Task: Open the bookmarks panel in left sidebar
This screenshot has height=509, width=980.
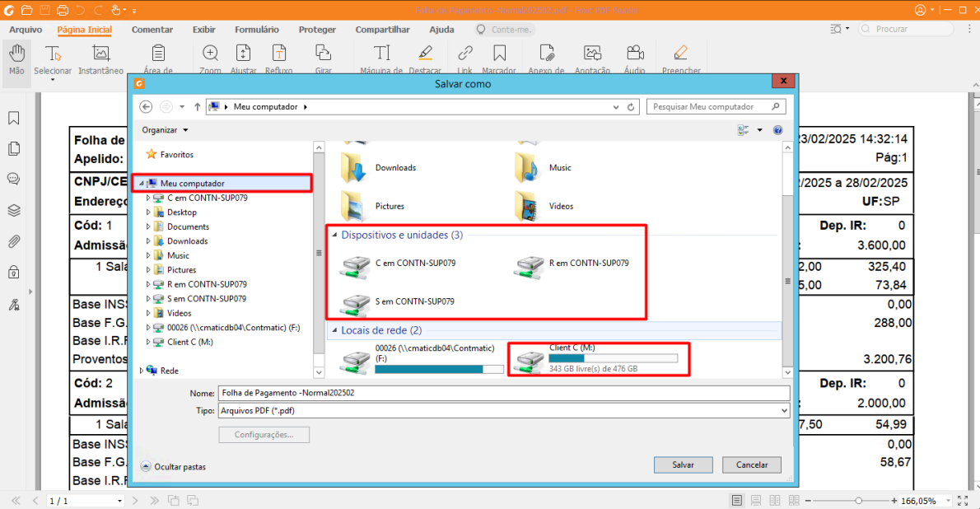Action: 14,118
